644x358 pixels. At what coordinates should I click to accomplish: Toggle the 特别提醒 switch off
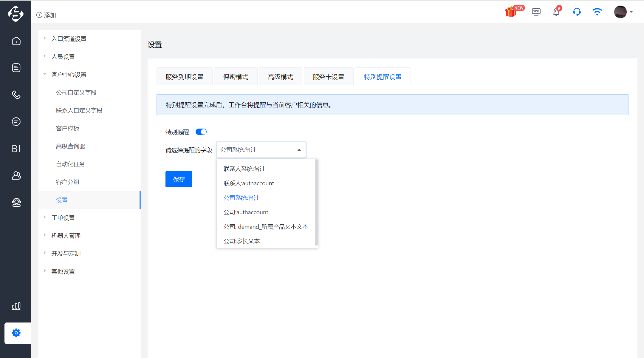click(201, 132)
